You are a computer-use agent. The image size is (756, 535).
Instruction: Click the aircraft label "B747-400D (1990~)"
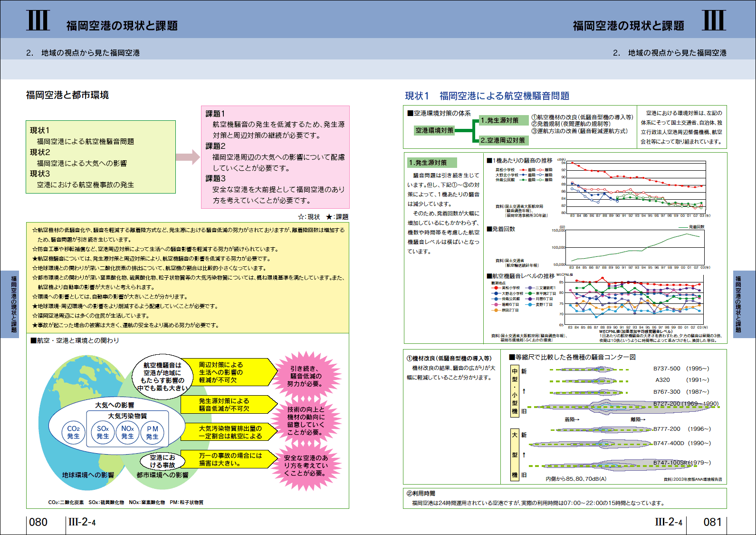pyautogui.click(x=682, y=443)
